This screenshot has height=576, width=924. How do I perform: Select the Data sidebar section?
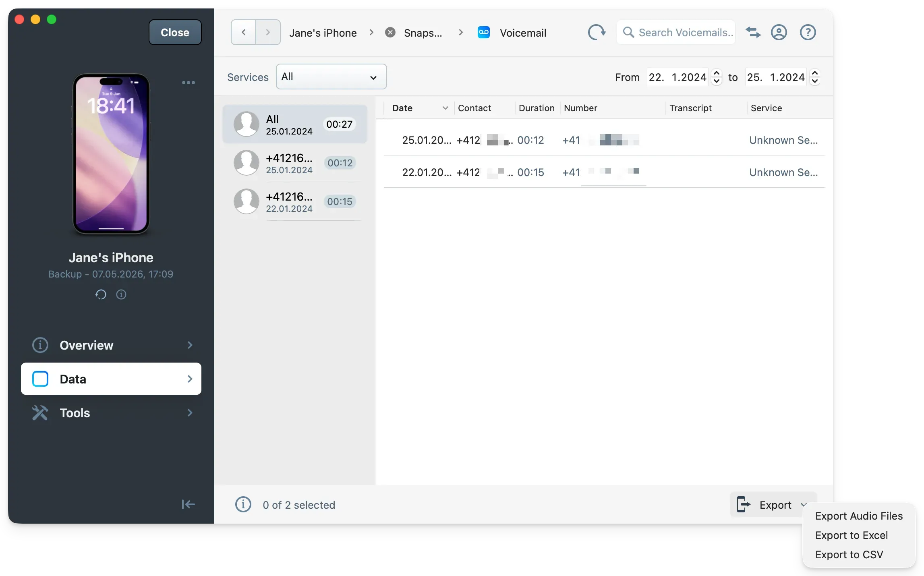(x=111, y=379)
